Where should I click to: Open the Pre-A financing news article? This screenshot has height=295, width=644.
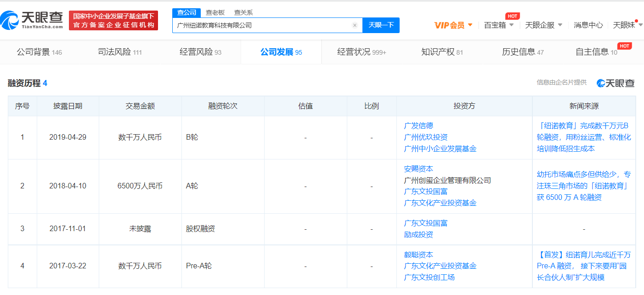(x=584, y=266)
